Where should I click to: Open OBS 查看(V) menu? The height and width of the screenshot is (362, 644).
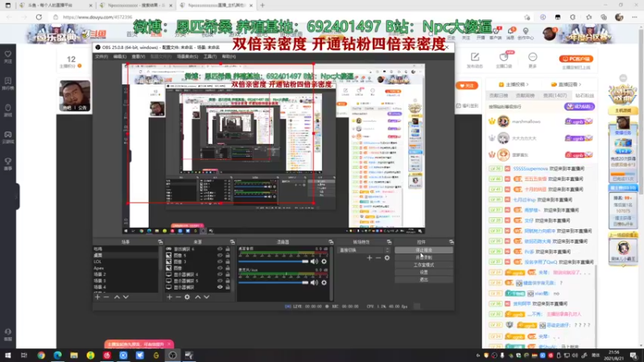click(138, 56)
